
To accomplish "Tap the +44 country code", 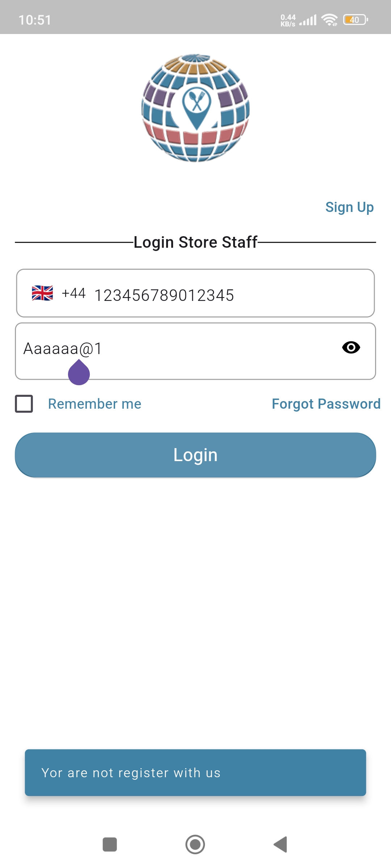I will 73,293.
